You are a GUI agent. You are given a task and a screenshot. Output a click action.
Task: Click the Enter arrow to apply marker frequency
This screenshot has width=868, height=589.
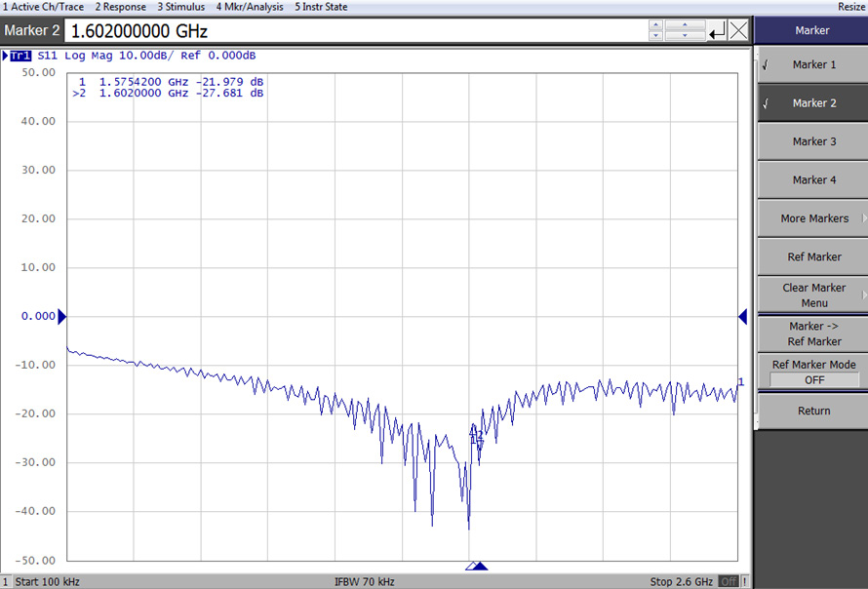point(718,30)
